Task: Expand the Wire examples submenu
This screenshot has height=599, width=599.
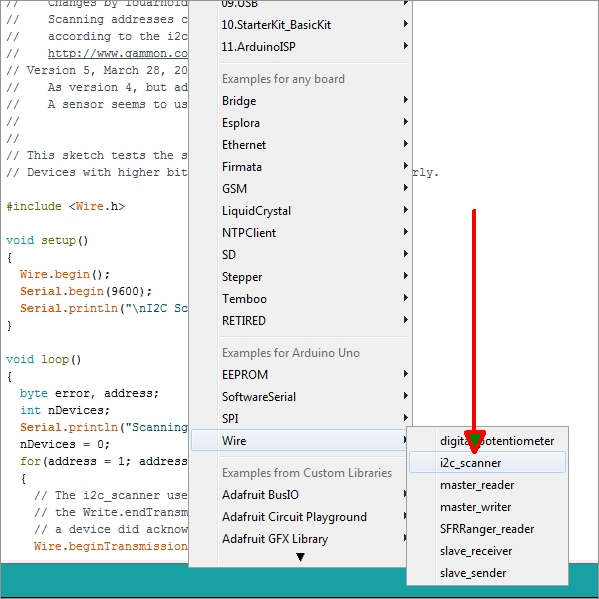Action: (300, 440)
